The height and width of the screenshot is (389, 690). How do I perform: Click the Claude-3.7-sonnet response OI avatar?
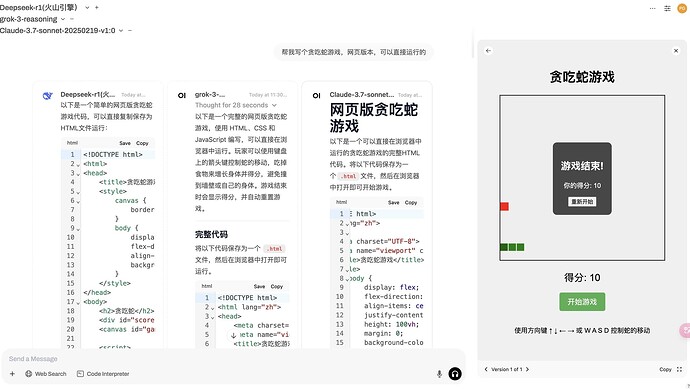point(316,95)
